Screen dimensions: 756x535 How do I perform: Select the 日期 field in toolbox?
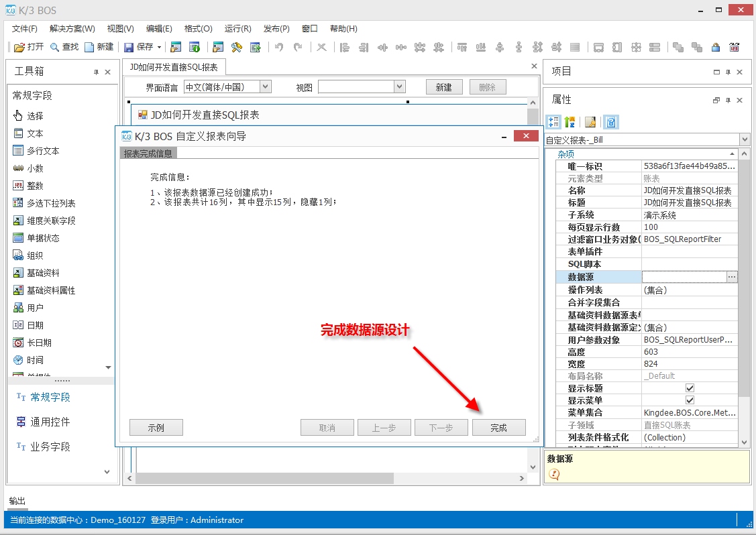click(x=29, y=325)
